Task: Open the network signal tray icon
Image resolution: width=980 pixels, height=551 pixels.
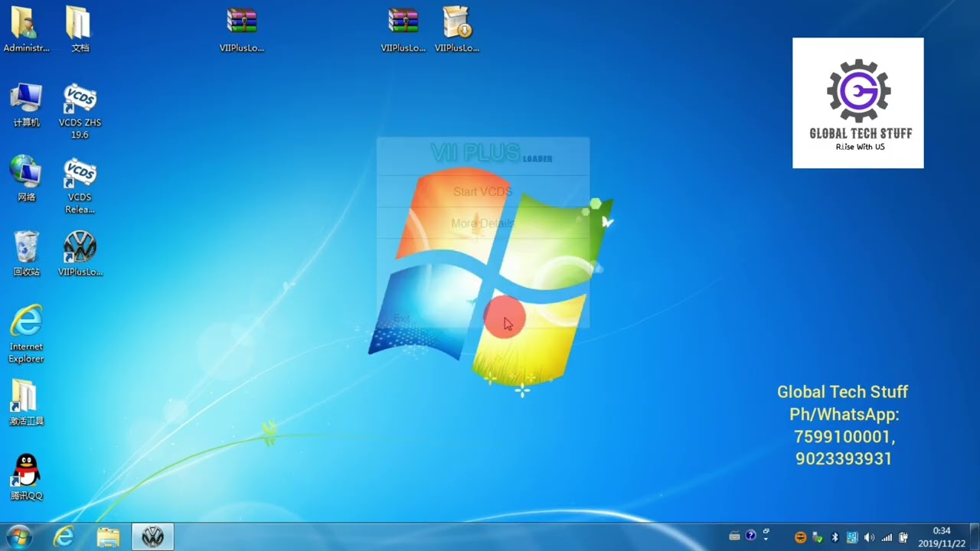Action: 887,537
